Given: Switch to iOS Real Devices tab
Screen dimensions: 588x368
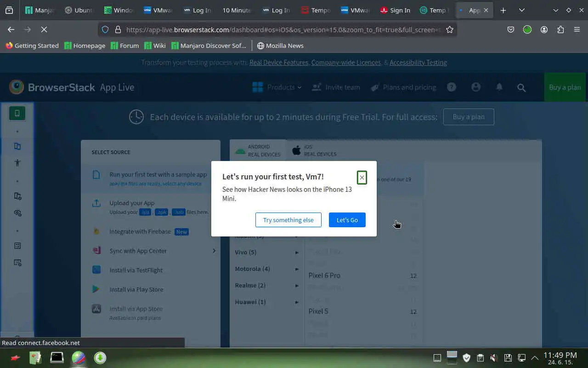Looking at the screenshot, I should coord(314,150).
